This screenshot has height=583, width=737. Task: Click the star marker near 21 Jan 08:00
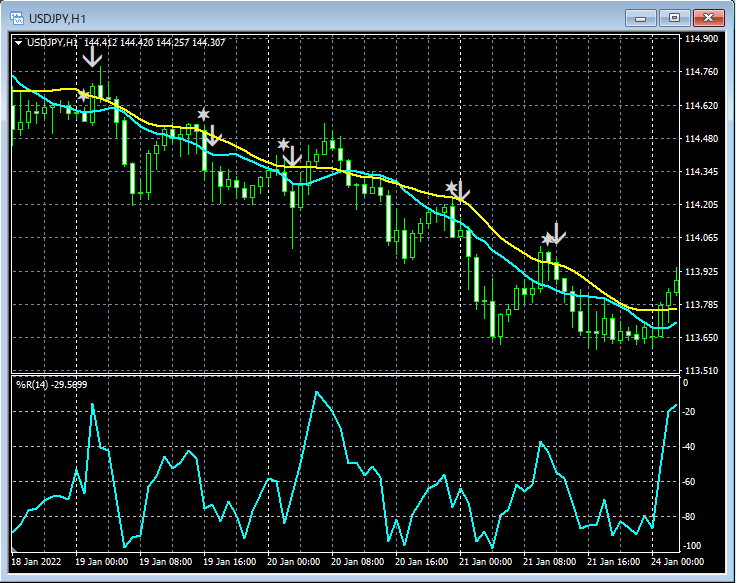(547, 239)
